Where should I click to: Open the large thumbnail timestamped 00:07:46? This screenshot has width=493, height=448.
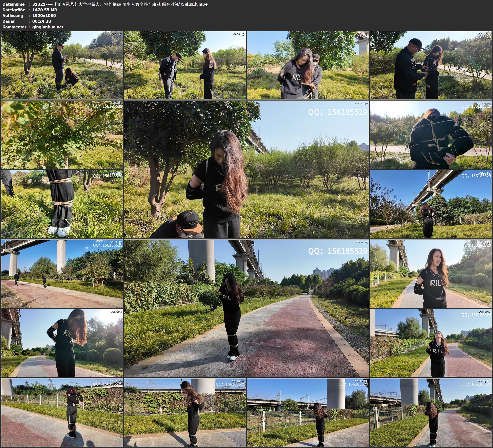pos(247,169)
